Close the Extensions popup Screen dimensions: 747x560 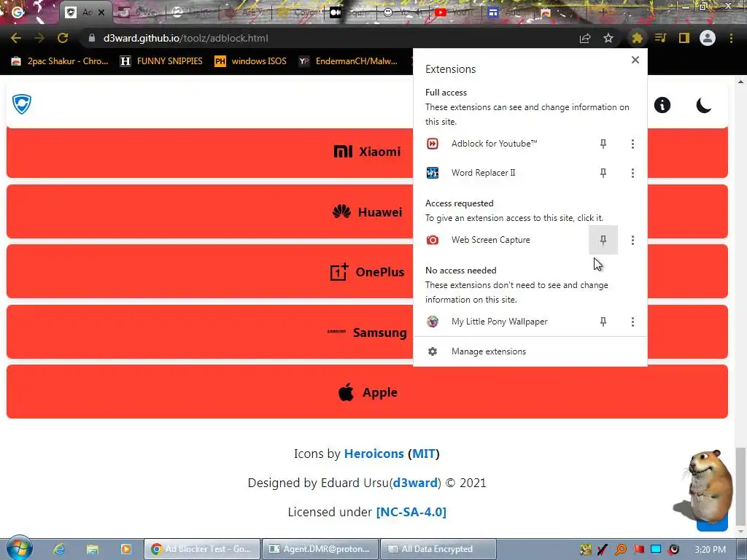tap(635, 60)
